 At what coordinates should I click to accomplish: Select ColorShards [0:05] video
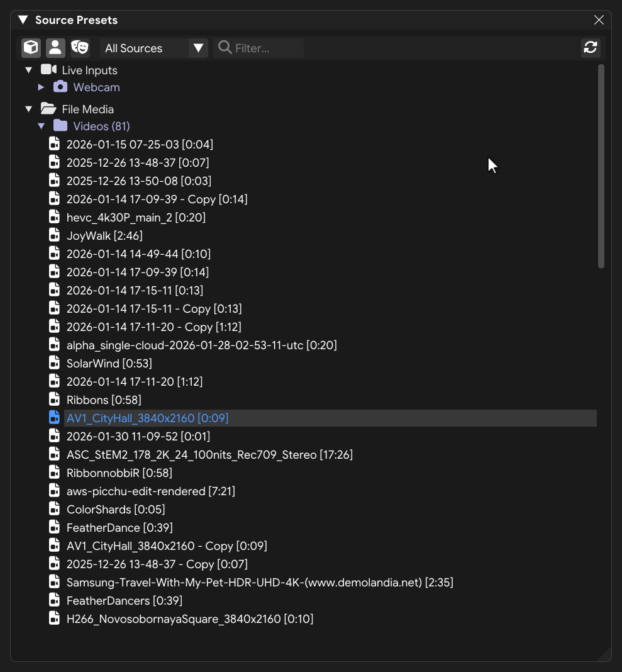click(116, 510)
